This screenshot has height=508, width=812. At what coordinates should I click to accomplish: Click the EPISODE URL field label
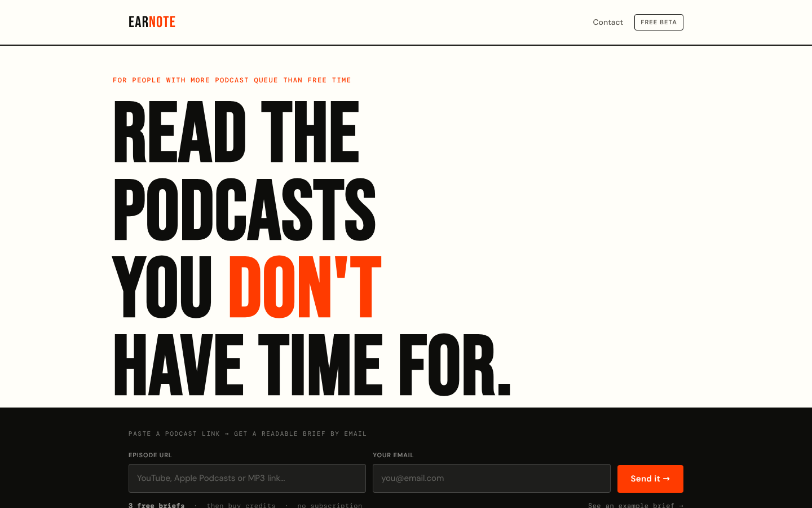[150, 455]
